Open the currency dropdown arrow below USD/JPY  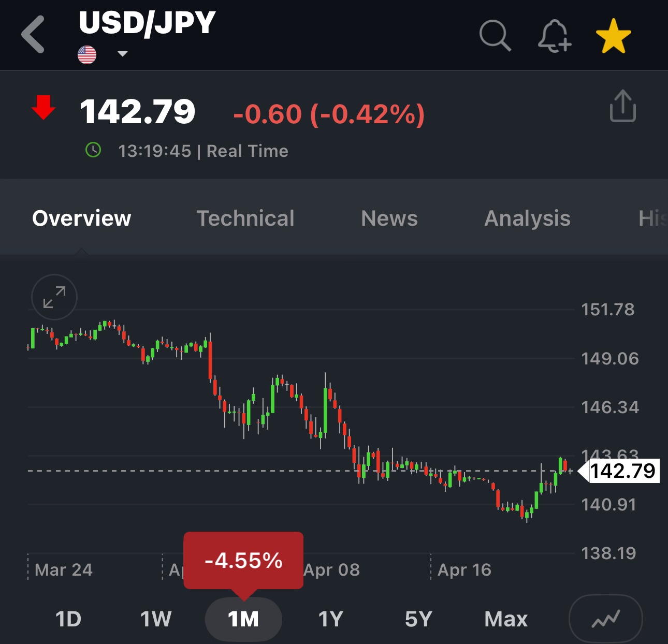tap(123, 54)
